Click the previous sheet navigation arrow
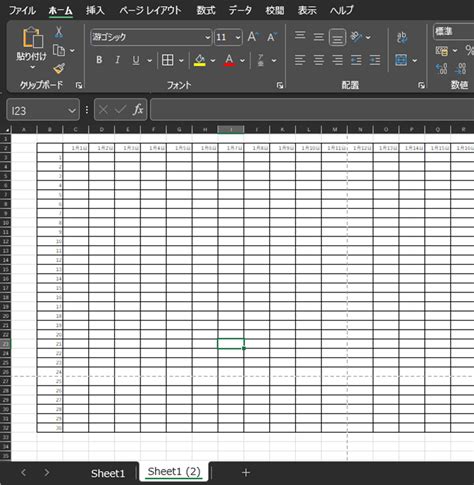Image resolution: width=474 pixels, height=485 pixels. 23,472
